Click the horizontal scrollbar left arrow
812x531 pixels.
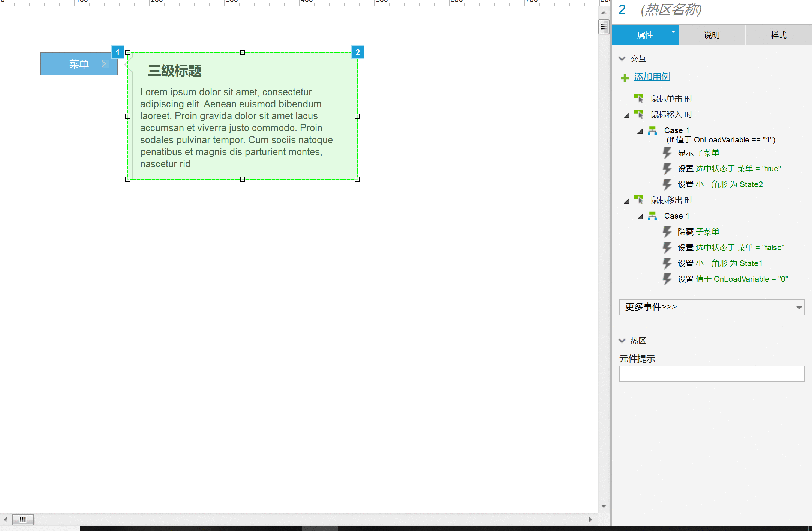(x=5, y=519)
